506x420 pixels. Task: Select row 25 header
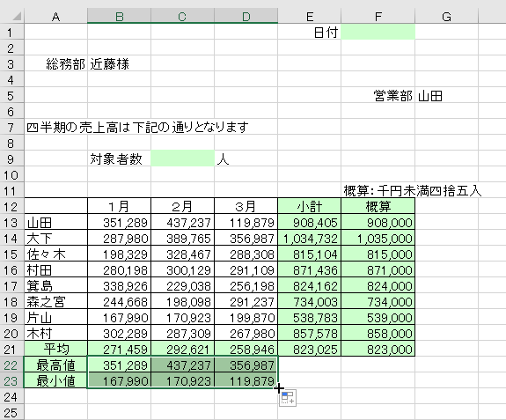(x=11, y=412)
